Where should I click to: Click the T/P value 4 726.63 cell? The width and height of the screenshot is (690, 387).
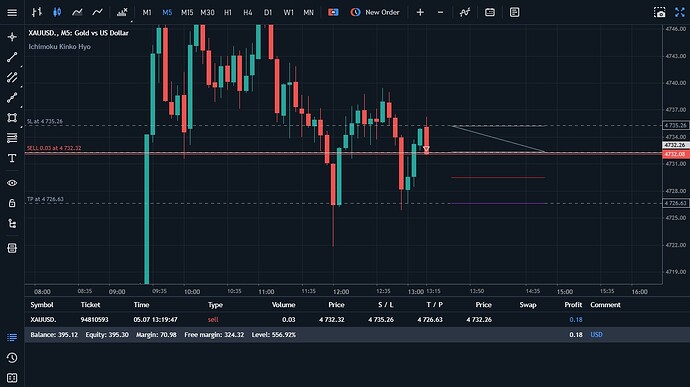pos(430,320)
